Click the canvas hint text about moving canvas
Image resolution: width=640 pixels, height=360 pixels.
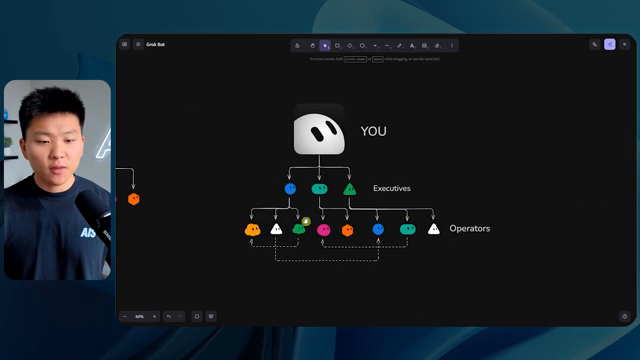tap(374, 59)
